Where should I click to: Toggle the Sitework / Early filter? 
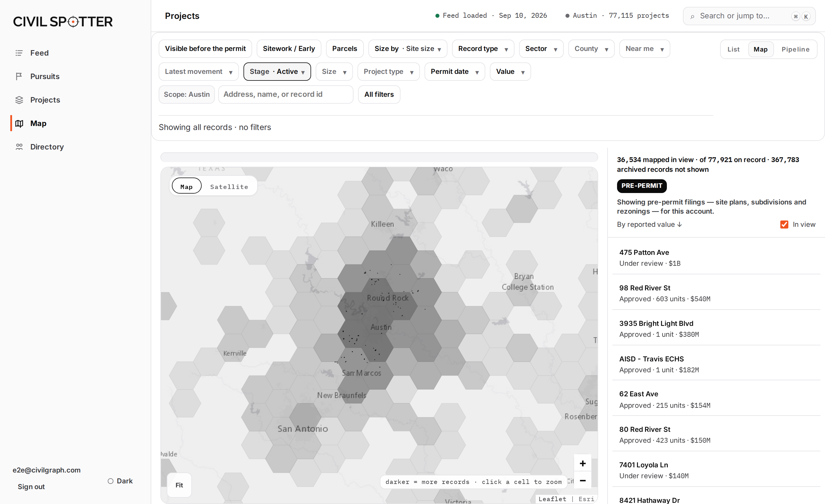289,49
